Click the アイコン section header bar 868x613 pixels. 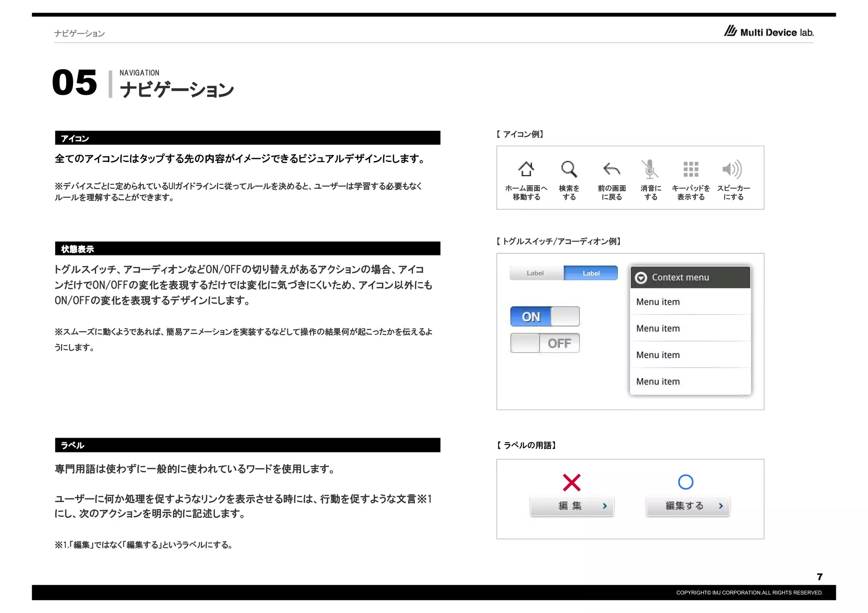click(248, 138)
